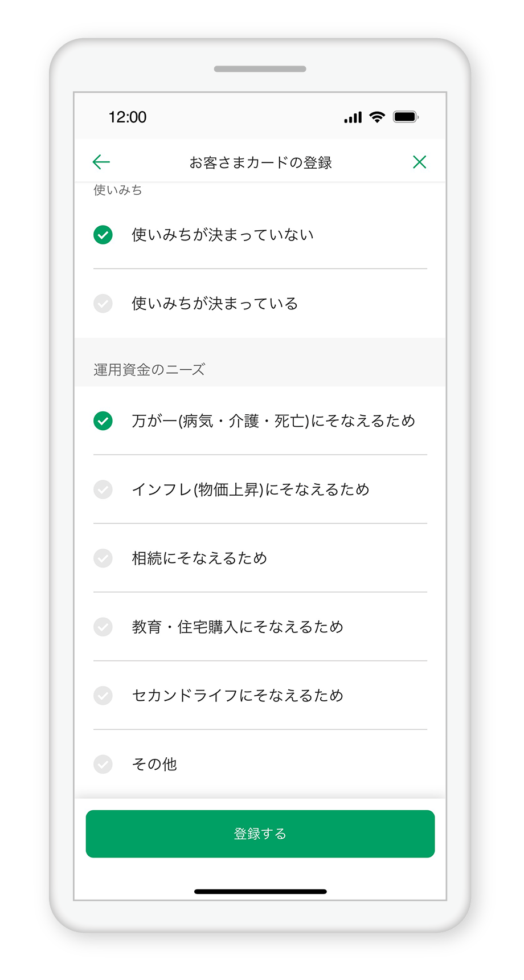Viewport: 524px width, 980px height.
Task: Enable the 相続にそなえるため checkmark
Action: (103, 558)
